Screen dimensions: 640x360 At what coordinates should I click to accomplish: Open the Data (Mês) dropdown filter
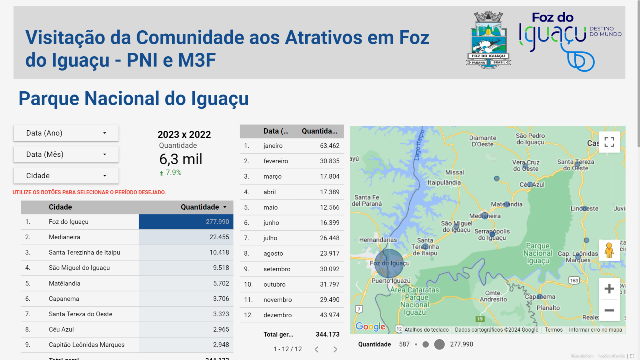tap(66, 154)
